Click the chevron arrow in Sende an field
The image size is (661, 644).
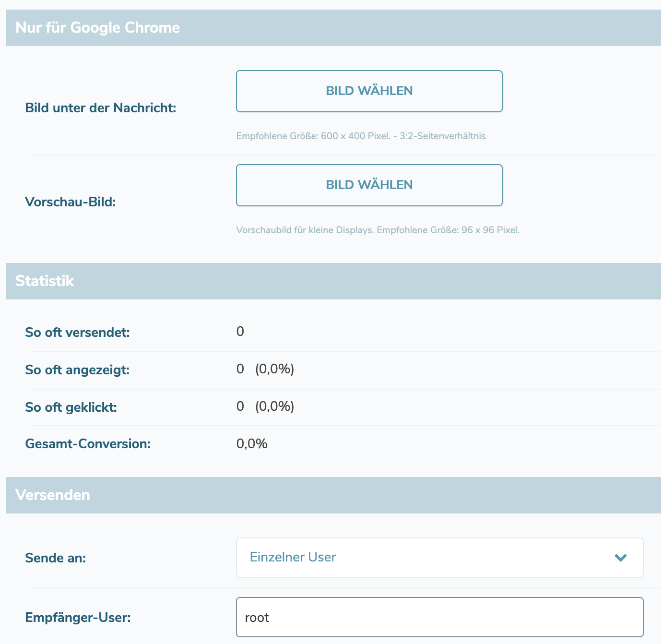621,558
